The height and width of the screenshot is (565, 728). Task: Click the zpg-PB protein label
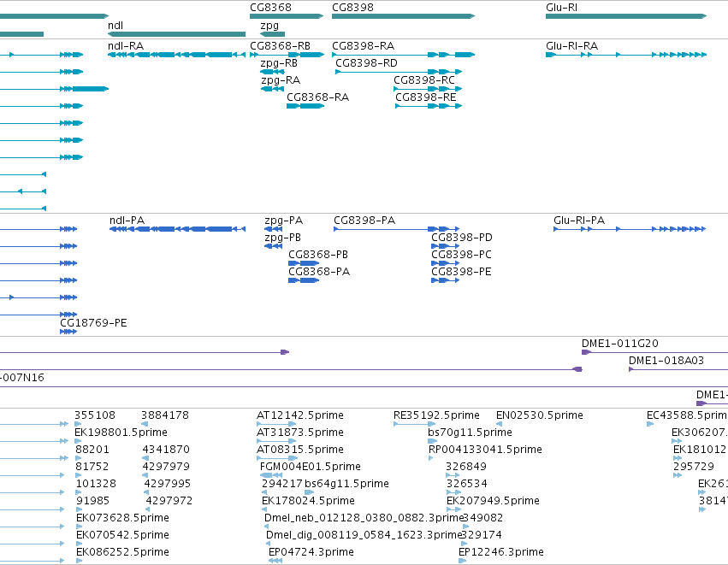coord(282,238)
